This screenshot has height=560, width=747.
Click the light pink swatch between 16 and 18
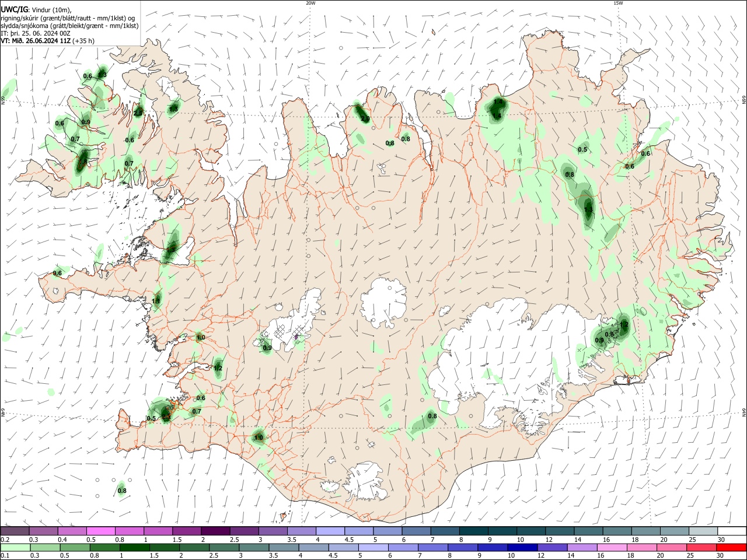612,548
